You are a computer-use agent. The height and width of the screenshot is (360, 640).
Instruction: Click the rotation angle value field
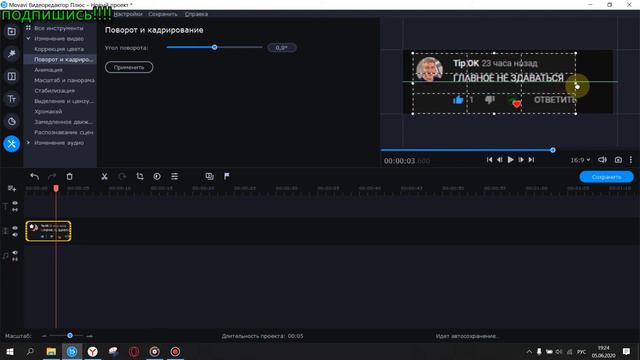tap(282, 47)
